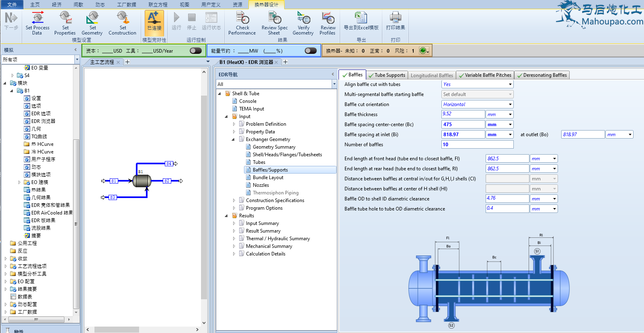Click the 运行 run button
Viewport: 644px width, 333px height.
[176, 21]
